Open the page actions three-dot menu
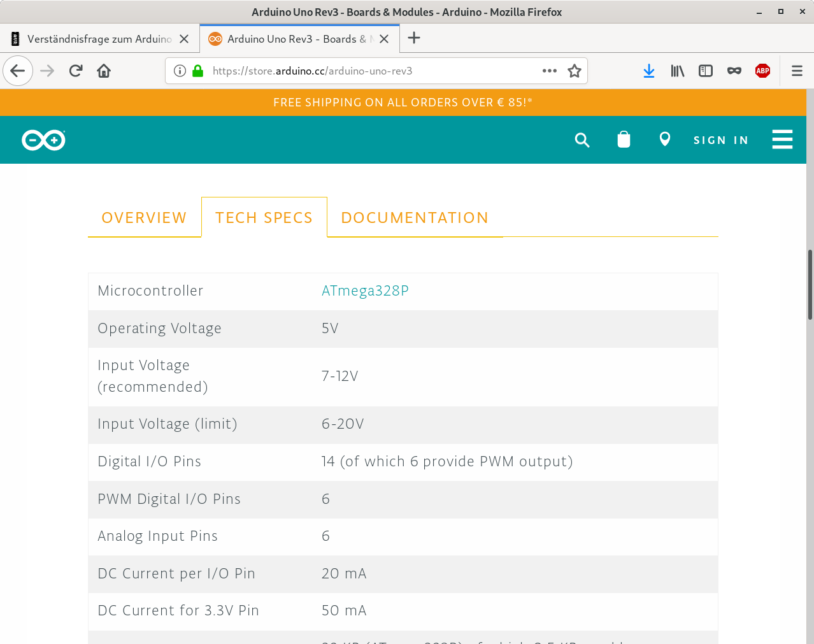 point(550,71)
